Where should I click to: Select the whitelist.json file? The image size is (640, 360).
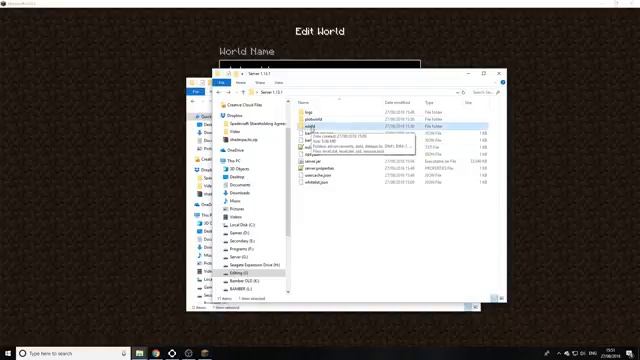pyautogui.click(x=316, y=182)
